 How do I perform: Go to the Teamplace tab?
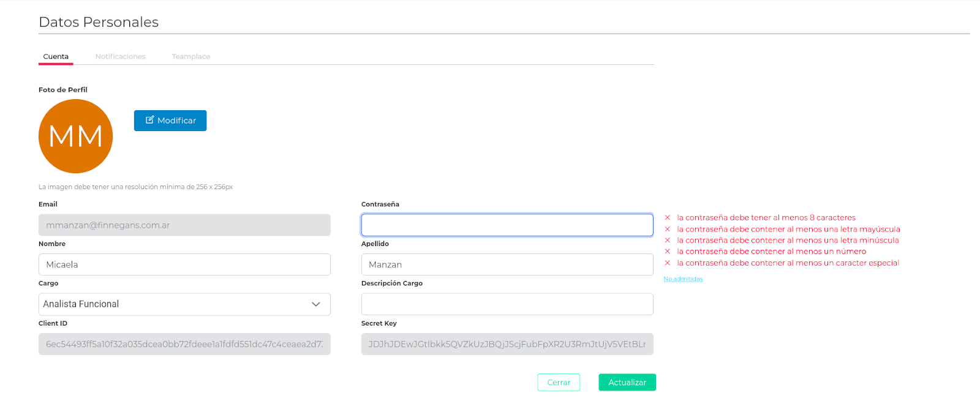(191, 56)
